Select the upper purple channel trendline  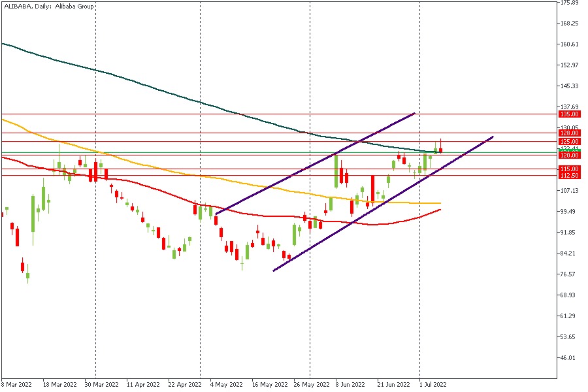pyautogui.click(x=314, y=165)
